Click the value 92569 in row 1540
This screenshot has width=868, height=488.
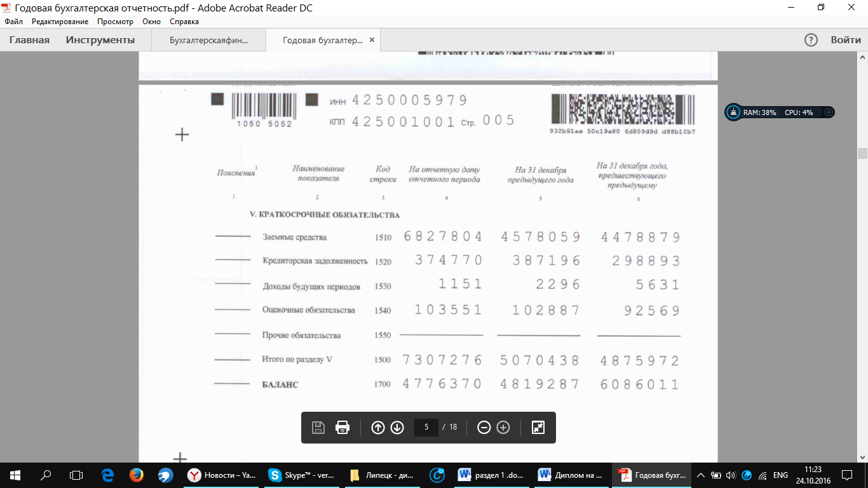(651, 311)
